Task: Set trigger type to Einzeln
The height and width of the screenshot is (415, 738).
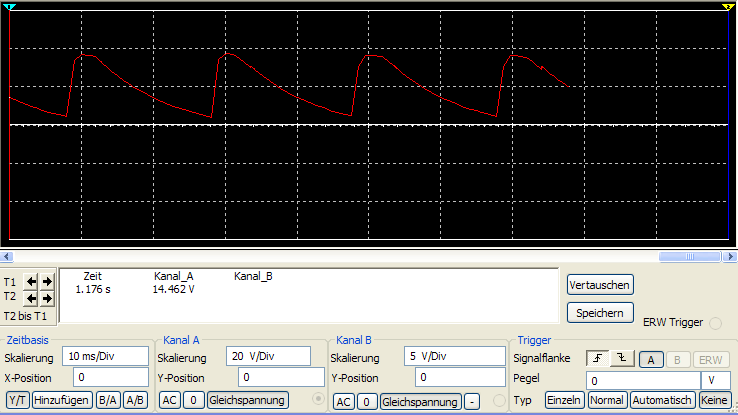Action: pos(564,400)
